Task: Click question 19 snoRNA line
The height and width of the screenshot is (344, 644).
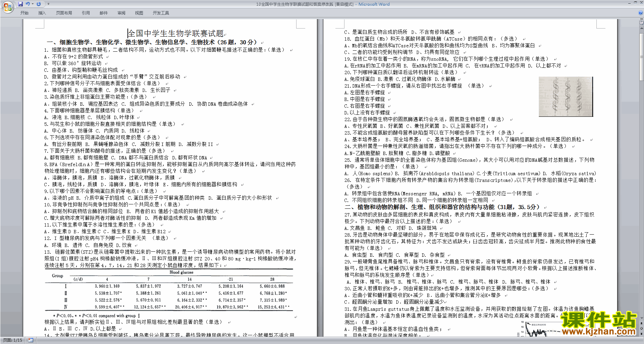Action: (447, 59)
